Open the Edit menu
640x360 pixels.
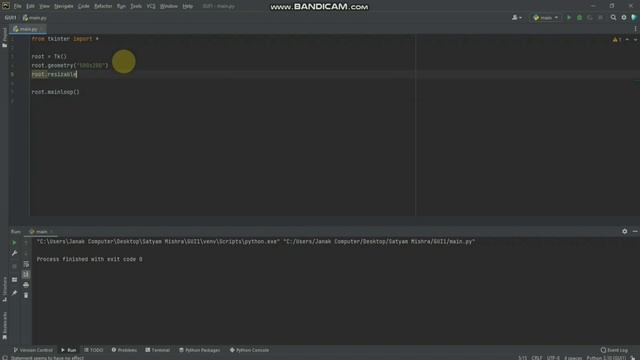tap(31, 6)
